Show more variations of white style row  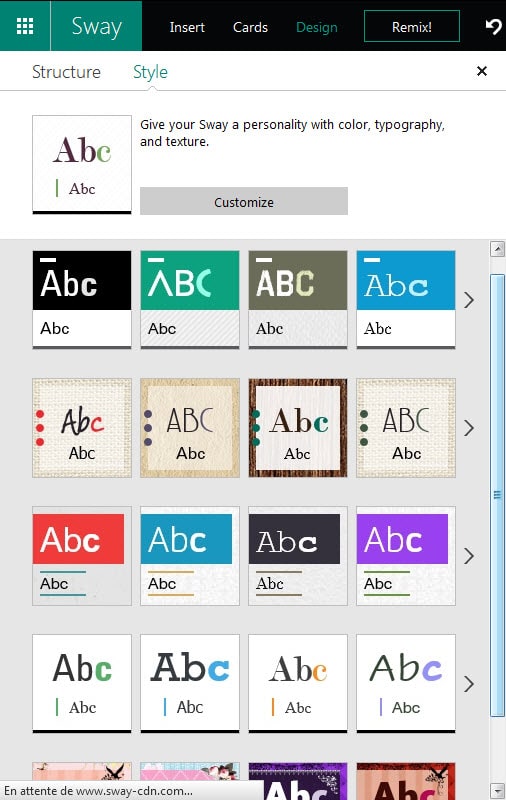click(469, 684)
